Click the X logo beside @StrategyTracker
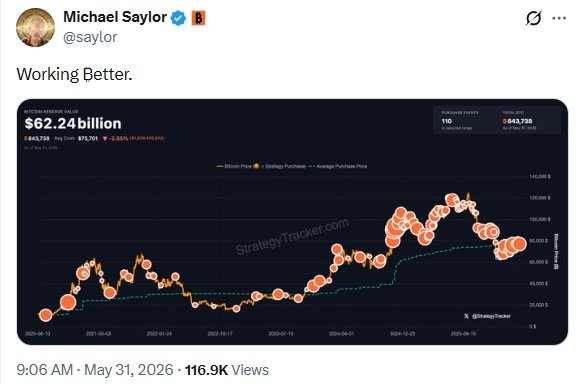This screenshot has width=582, height=384. click(466, 316)
